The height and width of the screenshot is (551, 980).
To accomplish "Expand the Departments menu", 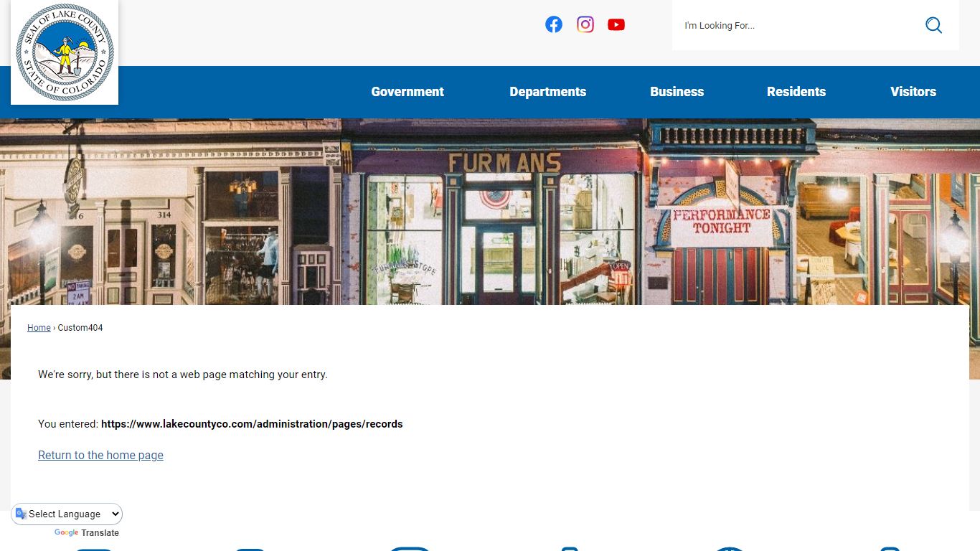I will pyautogui.click(x=547, y=92).
